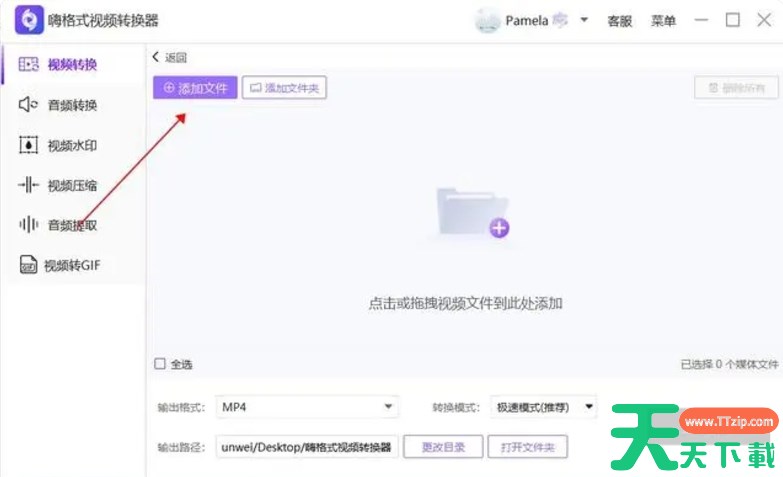Toggle the 全选 checkbox
The image size is (783, 477).
point(160,364)
